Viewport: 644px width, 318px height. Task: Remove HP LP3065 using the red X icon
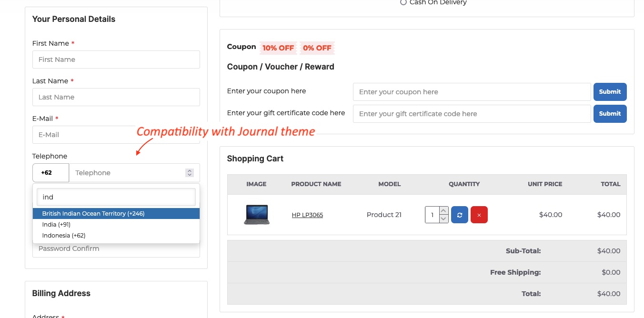pyautogui.click(x=479, y=215)
